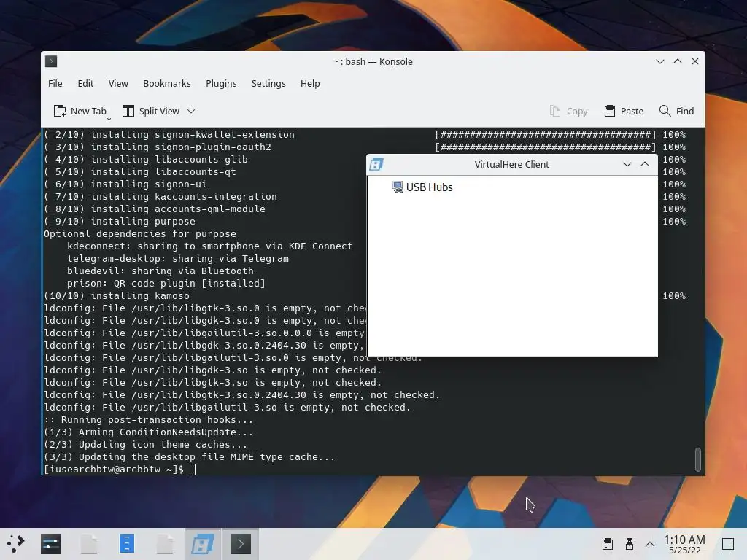Expand the Split View dropdown arrow
747x560 pixels.
191,111
